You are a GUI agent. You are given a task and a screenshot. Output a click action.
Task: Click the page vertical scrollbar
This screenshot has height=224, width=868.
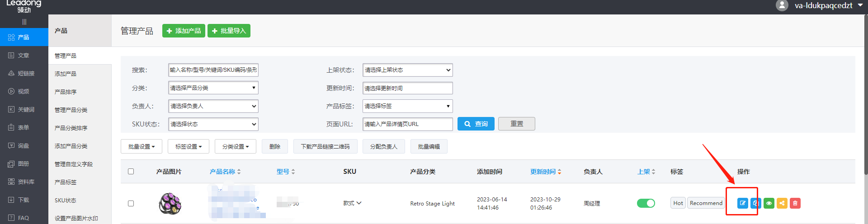tap(865, 99)
